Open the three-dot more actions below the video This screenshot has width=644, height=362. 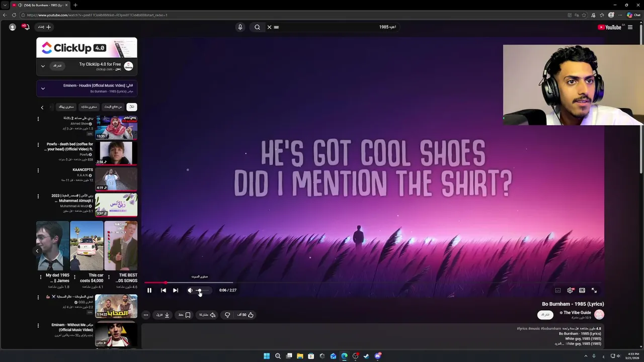[x=146, y=315]
